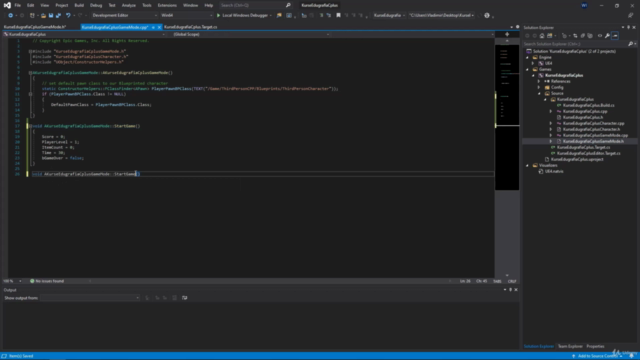Click the Undo toolbar icon
The image size is (640, 360).
(x=68, y=16)
